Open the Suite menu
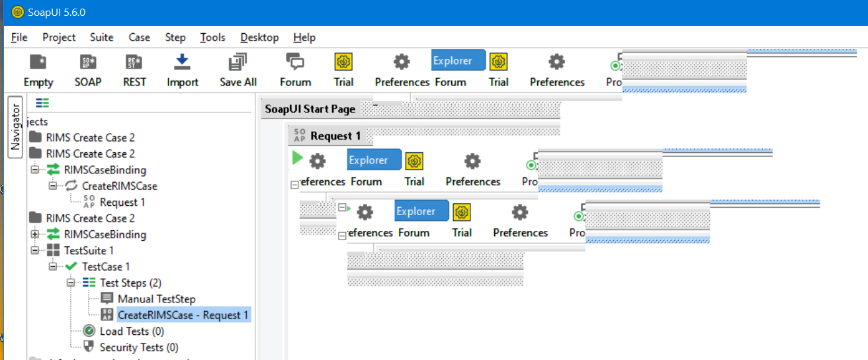The width and height of the screenshot is (868, 360). click(102, 38)
